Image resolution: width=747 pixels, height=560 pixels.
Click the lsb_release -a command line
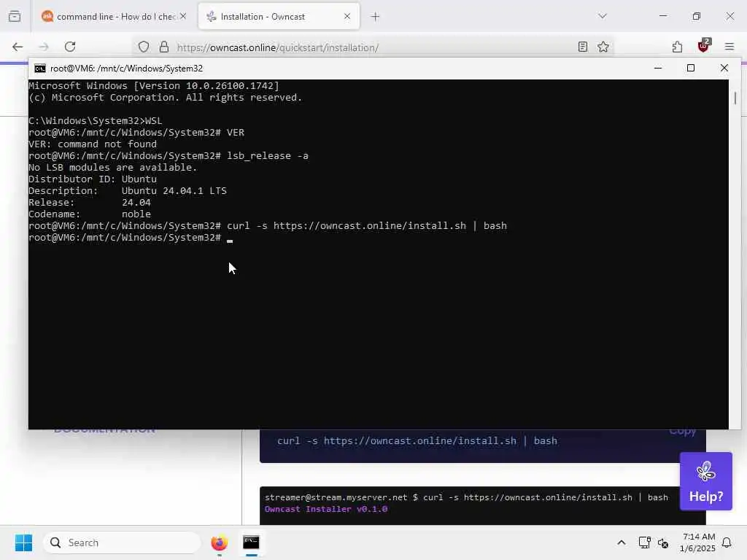[169, 156]
